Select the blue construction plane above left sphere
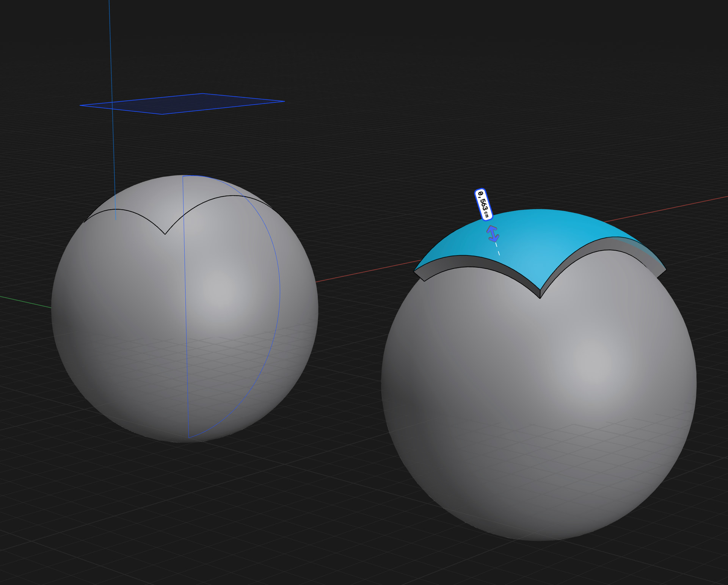 point(182,104)
